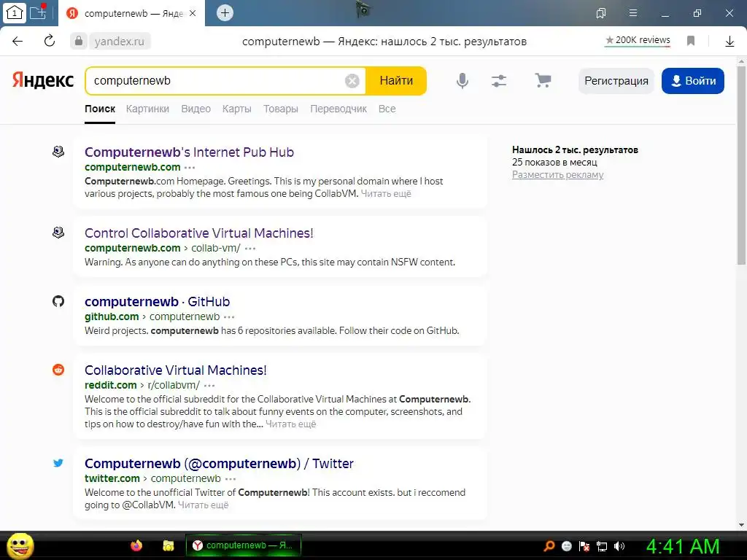This screenshot has height=560, width=747.
Task: Open the downloads arrow icon
Action: pos(729,42)
